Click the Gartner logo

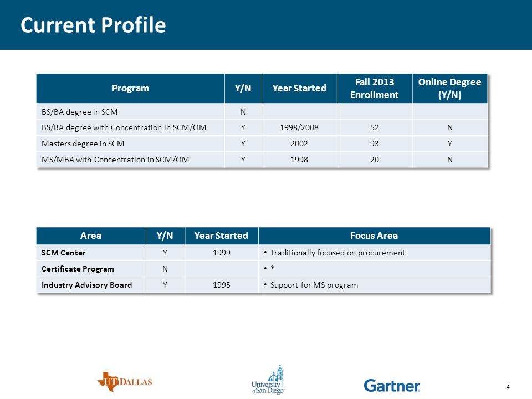392,386
